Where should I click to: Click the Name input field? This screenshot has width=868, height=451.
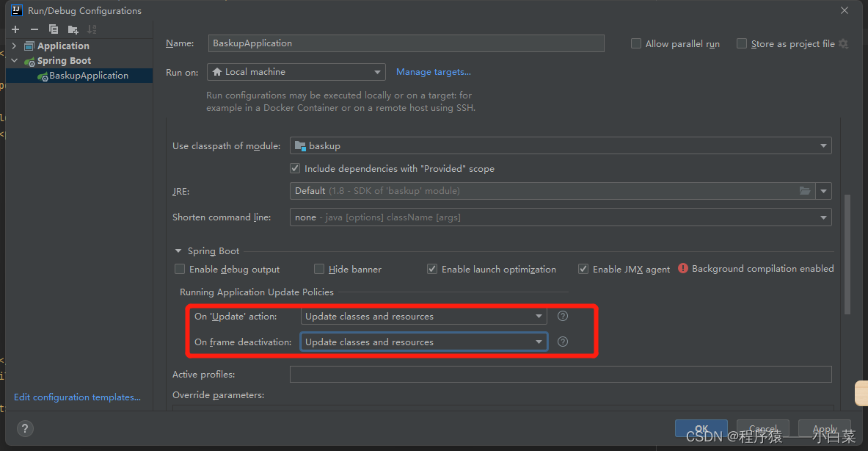pyautogui.click(x=406, y=43)
